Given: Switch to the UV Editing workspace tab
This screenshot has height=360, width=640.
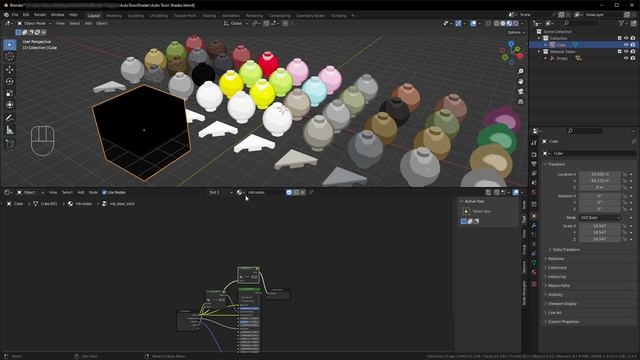Looking at the screenshot, I should click(x=158, y=16).
